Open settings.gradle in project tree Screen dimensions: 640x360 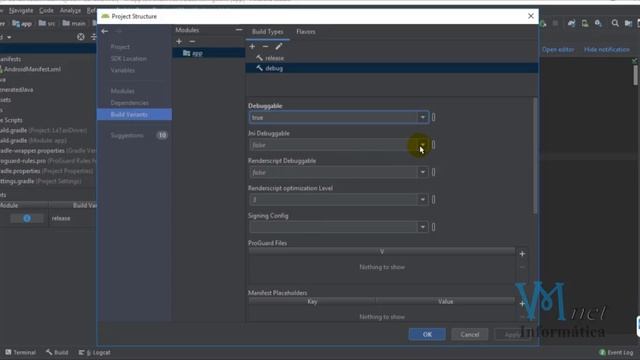pos(41,181)
